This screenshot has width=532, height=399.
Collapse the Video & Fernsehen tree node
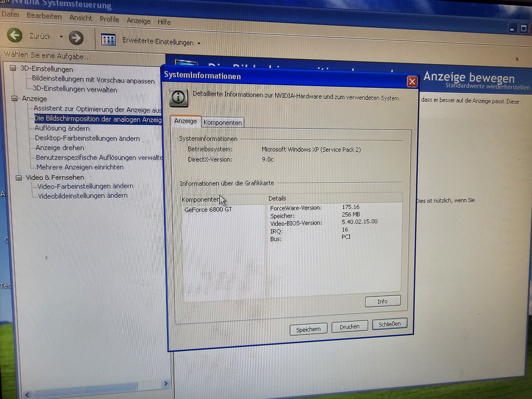pos(19,178)
